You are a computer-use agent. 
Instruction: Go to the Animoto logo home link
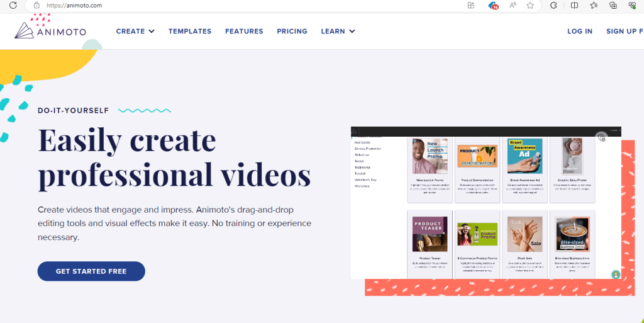(50, 31)
